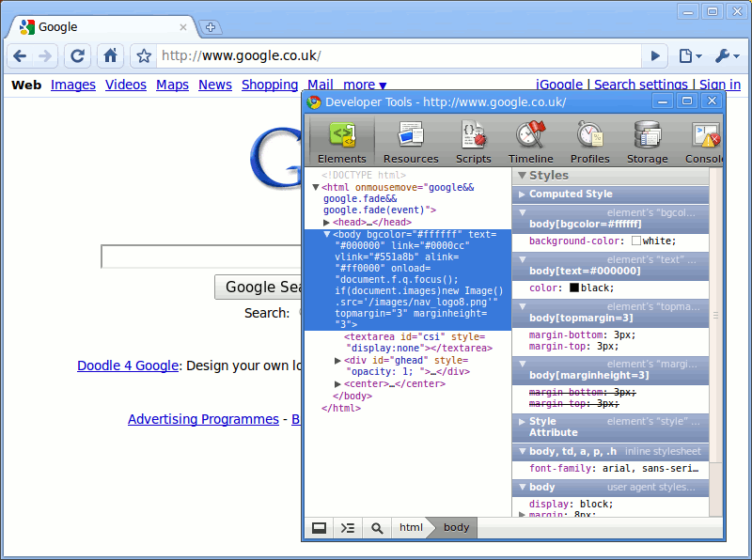Select the Timeline panel icon
This screenshot has height=560, width=752.
531,141
